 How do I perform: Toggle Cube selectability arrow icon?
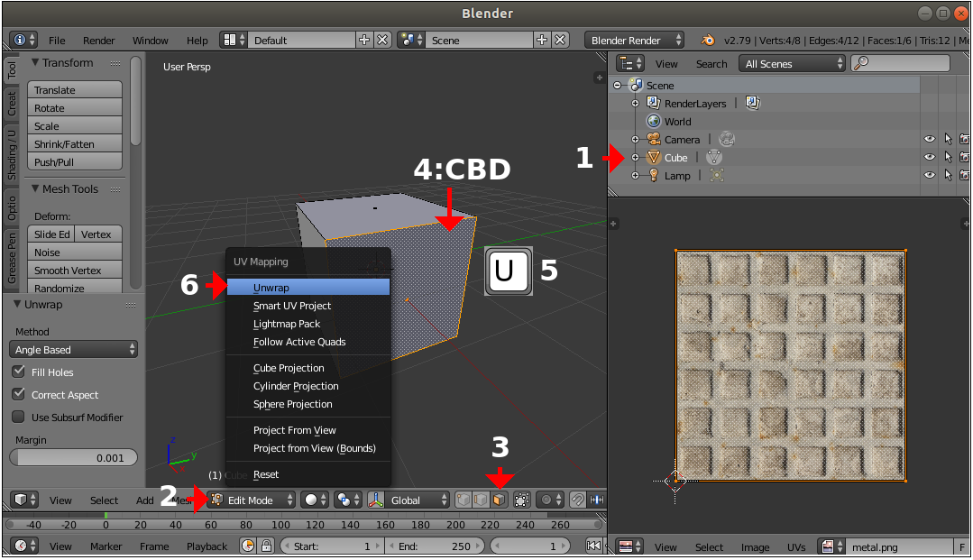pyautogui.click(x=948, y=158)
